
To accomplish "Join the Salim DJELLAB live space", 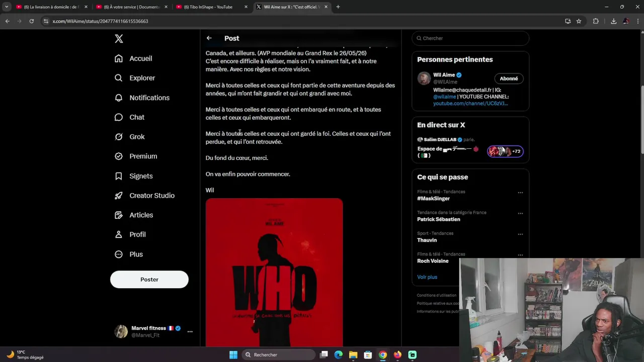I will 470,147.
